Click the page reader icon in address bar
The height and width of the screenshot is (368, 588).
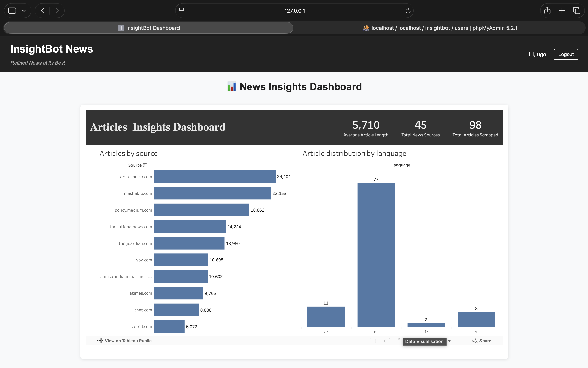[181, 11]
